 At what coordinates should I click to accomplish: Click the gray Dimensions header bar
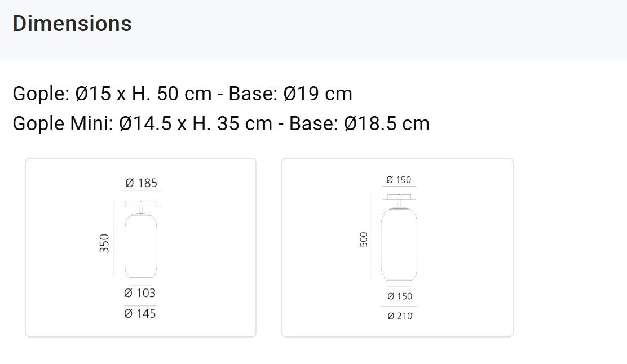[x=313, y=29]
